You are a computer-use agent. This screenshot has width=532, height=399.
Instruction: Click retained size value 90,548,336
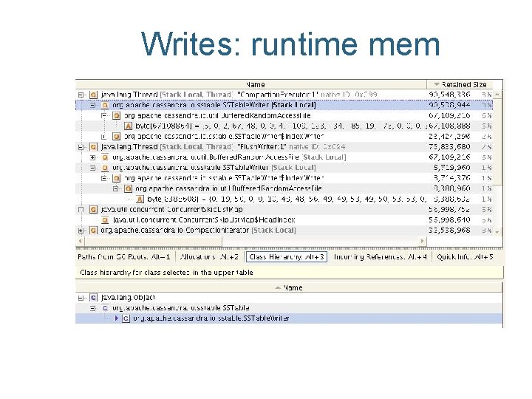click(449, 95)
